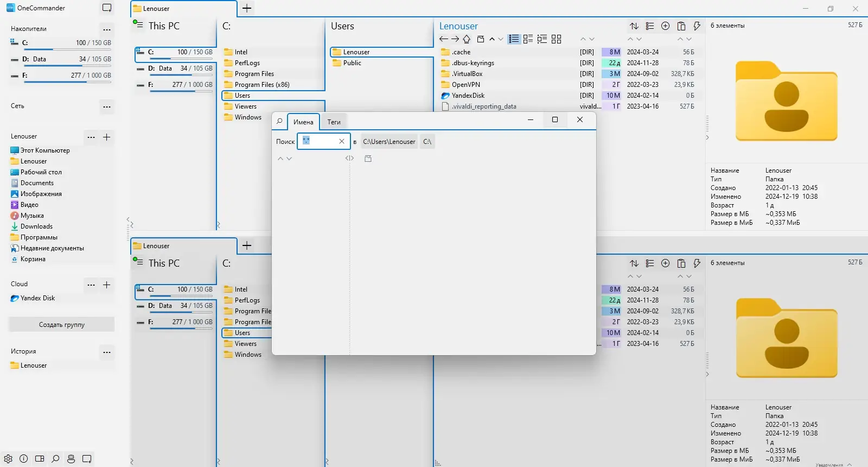The height and width of the screenshot is (467, 868).
Task: Open Cloud section more menu
Action: 91,285
